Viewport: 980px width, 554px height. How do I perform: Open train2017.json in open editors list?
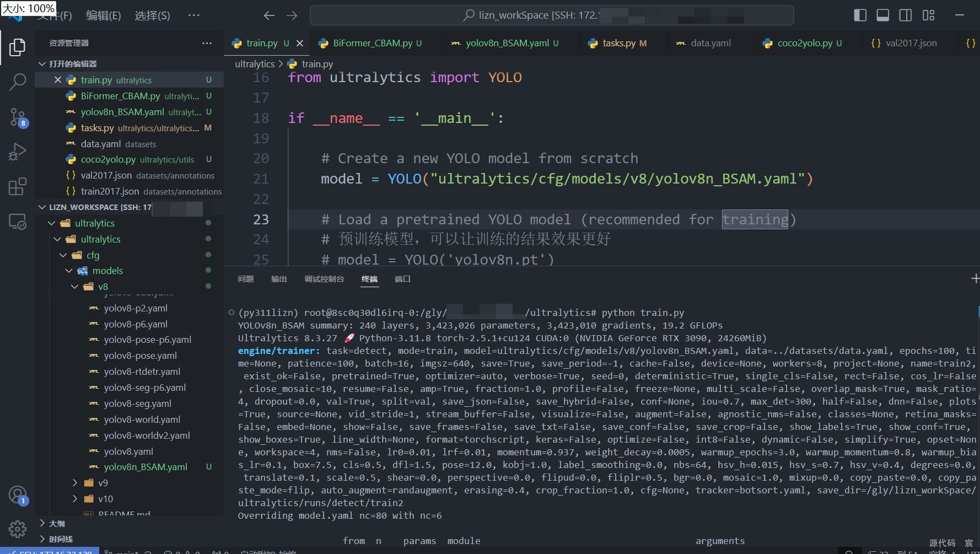pos(129,191)
